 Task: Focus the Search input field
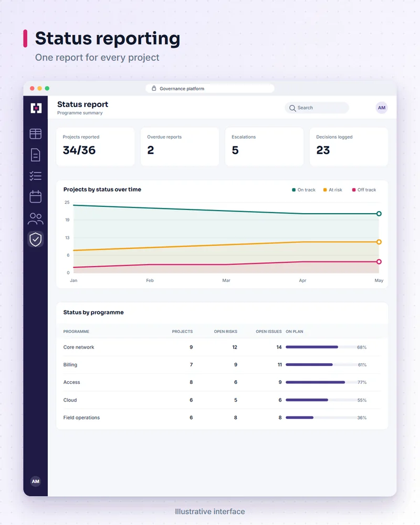point(317,108)
